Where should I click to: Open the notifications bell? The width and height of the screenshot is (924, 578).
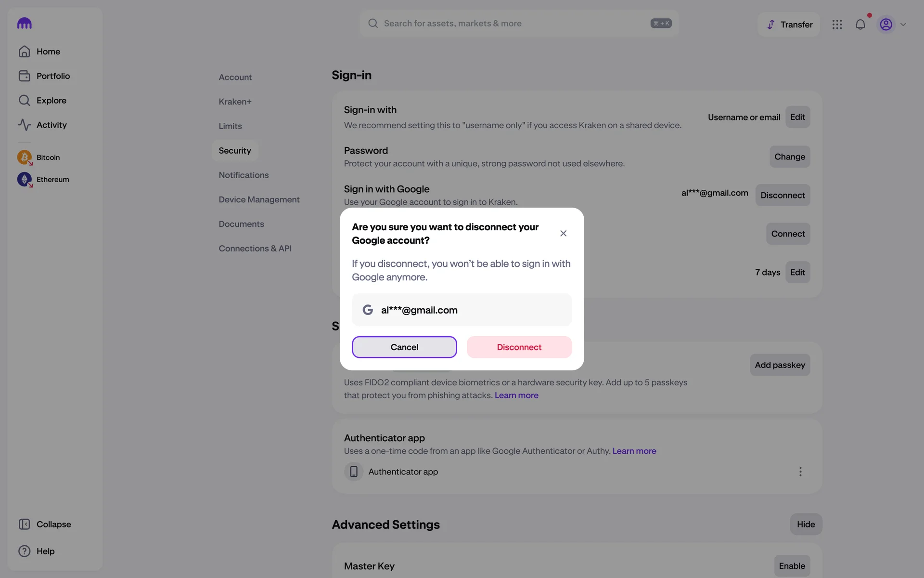(860, 25)
